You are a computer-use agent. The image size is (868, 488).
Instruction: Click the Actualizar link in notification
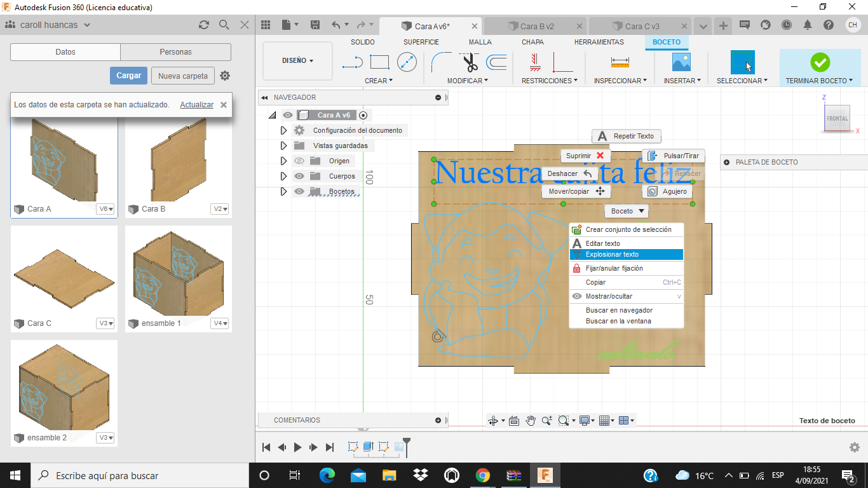pos(196,105)
